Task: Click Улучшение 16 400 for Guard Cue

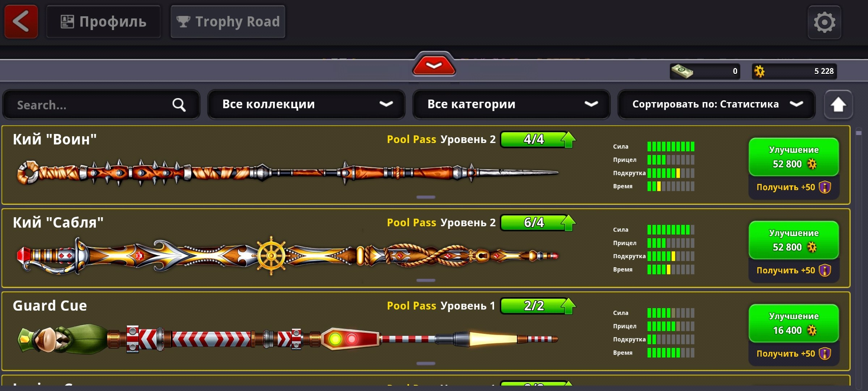Action: tap(793, 323)
